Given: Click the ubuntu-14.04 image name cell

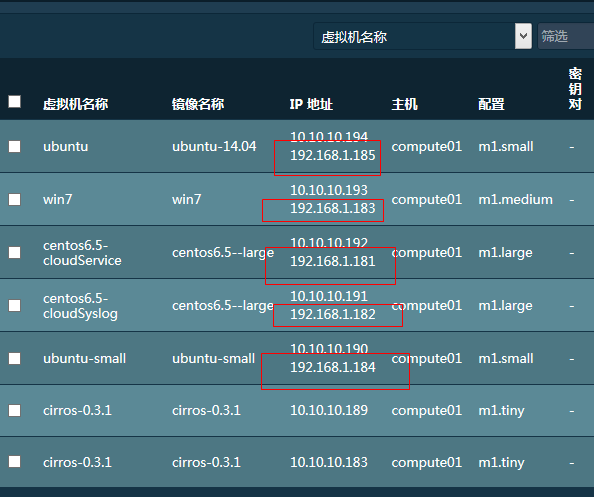Looking at the screenshot, I should click(x=214, y=146).
